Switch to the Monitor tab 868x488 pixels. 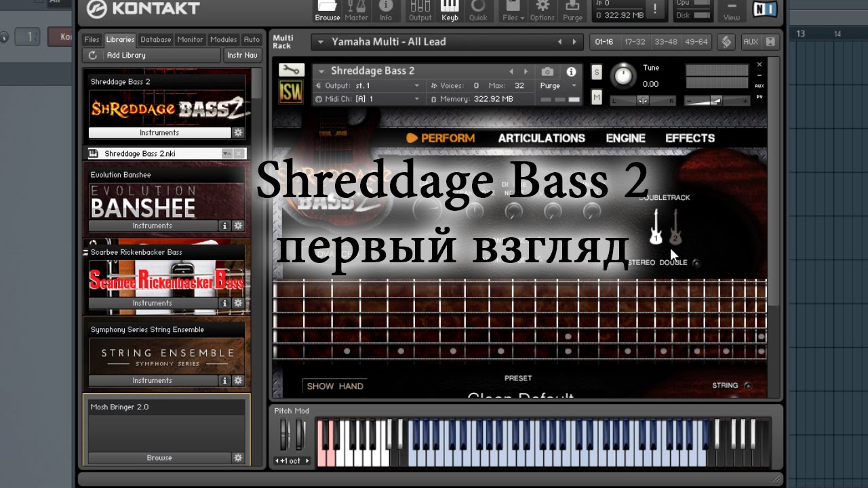point(191,40)
